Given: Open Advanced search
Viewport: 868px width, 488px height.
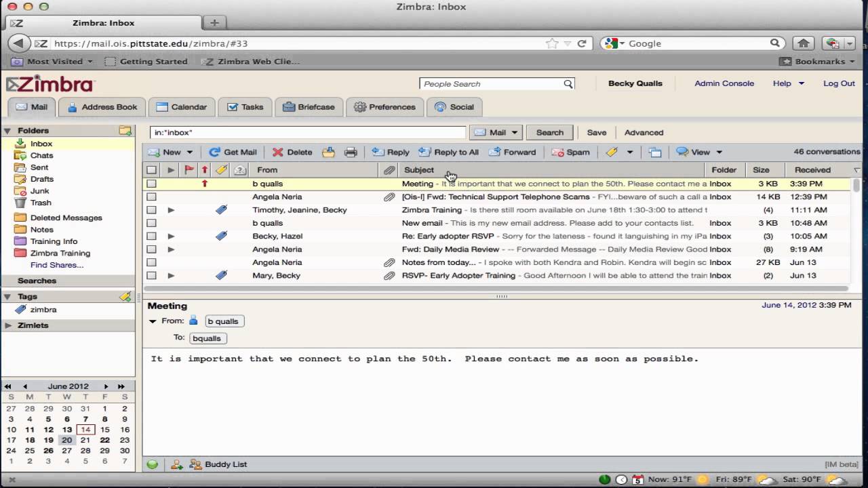Looking at the screenshot, I should click(x=644, y=133).
